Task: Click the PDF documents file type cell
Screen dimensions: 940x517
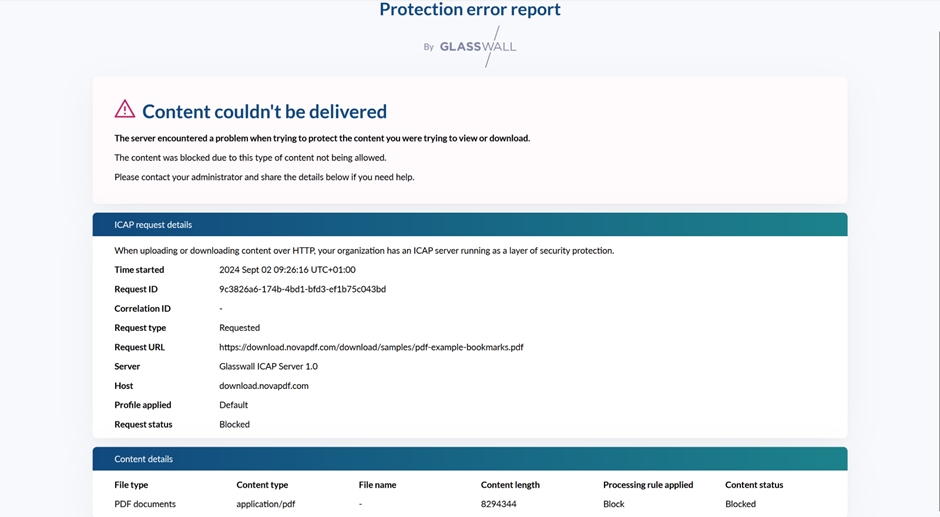Action: click(x=145, y=504)
